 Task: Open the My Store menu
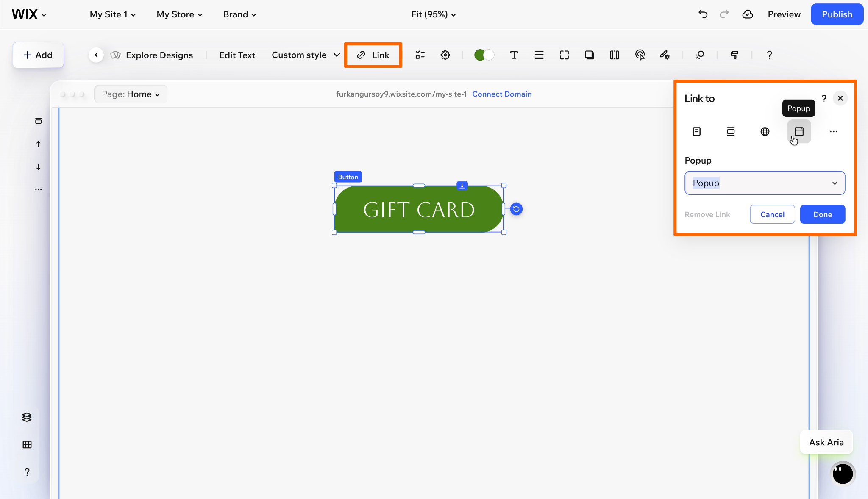179,14
